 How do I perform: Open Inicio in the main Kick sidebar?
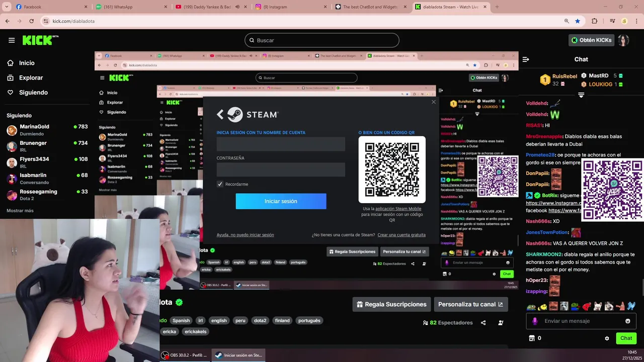point(27,63)
